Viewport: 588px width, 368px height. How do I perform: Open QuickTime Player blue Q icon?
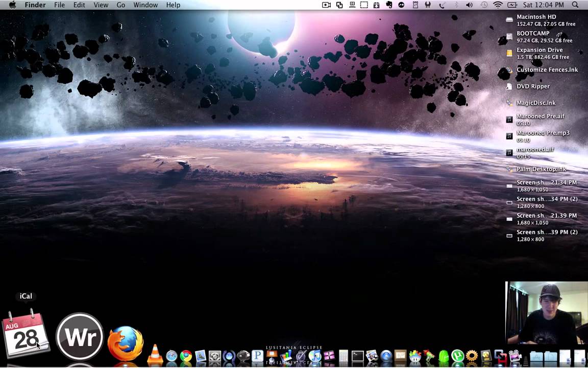click(386, 356)
